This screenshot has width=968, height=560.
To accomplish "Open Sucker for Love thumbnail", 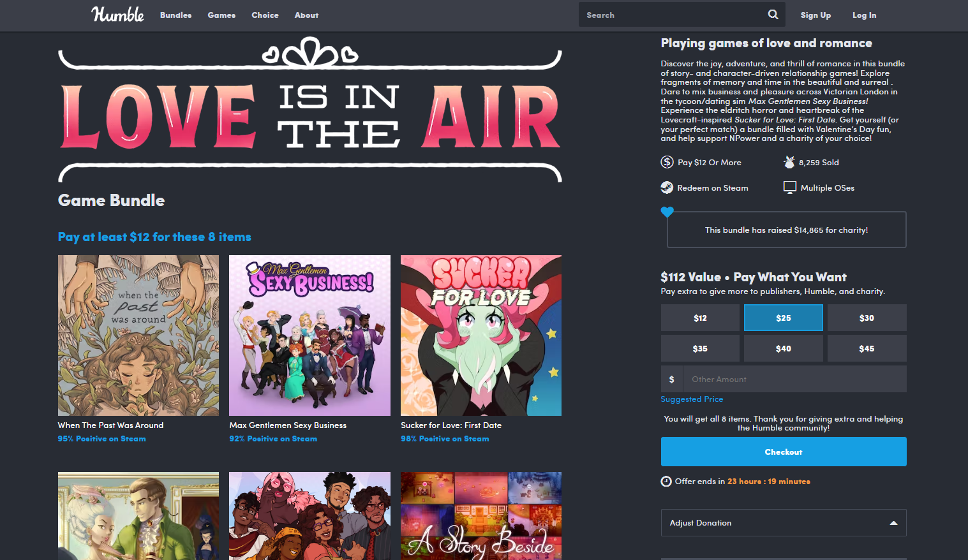I will tap(481, 335).
